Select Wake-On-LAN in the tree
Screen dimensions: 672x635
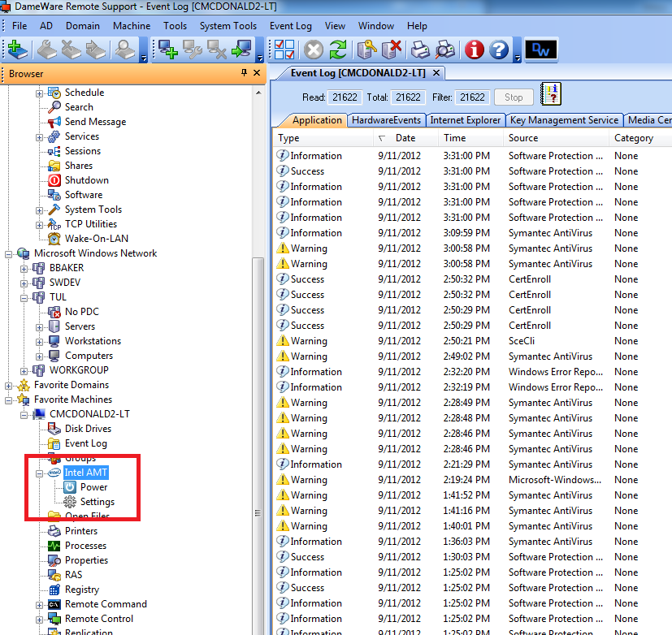97,239
